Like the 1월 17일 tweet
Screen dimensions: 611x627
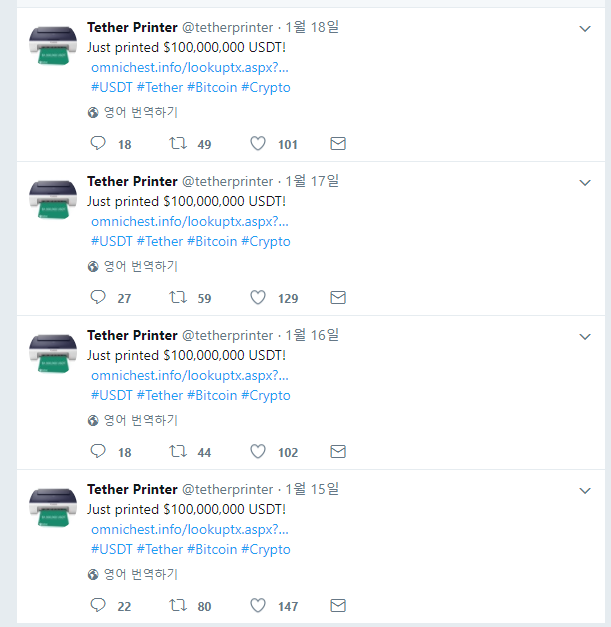[258, 297]
